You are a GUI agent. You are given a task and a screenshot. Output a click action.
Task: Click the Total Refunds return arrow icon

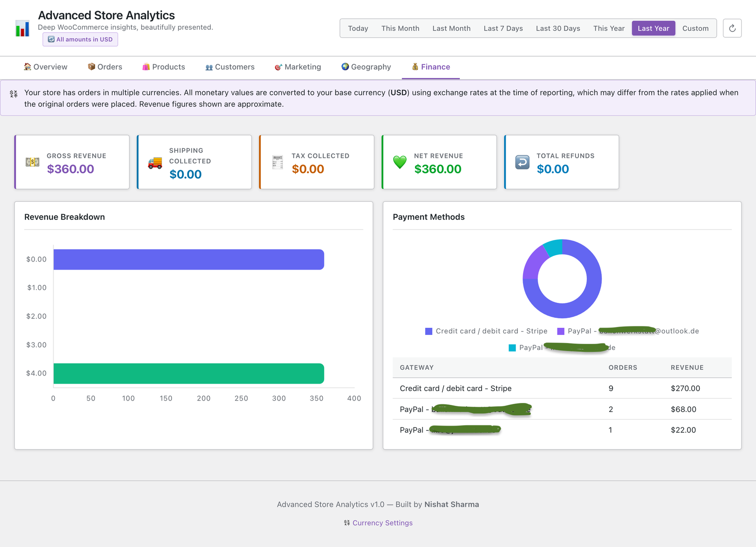pyautogui.click(x=522, y=162)
